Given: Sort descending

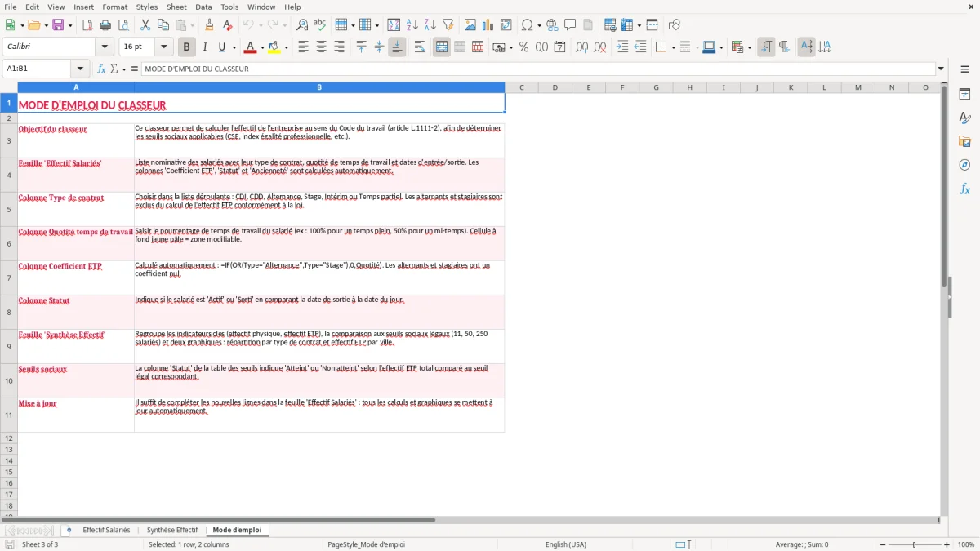Looking at the screenshot, I should [430, 25].
